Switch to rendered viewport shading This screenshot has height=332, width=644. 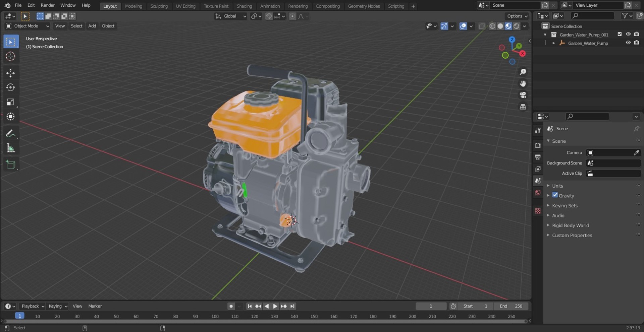coord(517,26)
